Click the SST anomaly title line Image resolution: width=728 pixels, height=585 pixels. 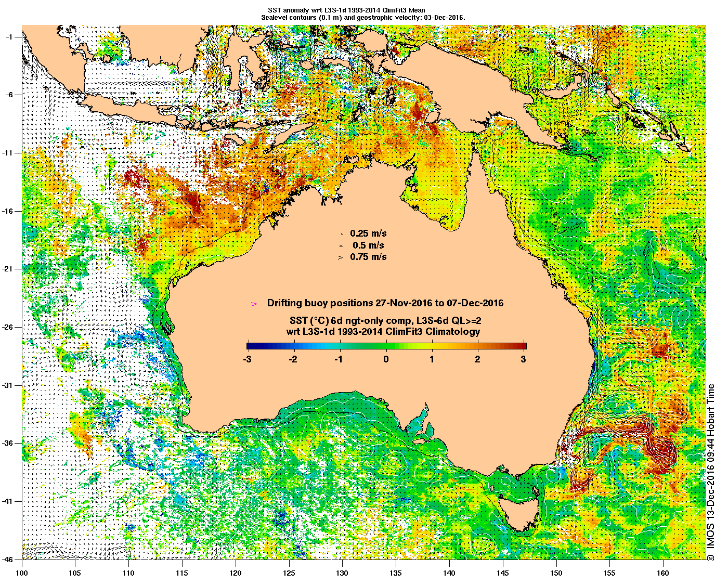[x=346, y=10]
